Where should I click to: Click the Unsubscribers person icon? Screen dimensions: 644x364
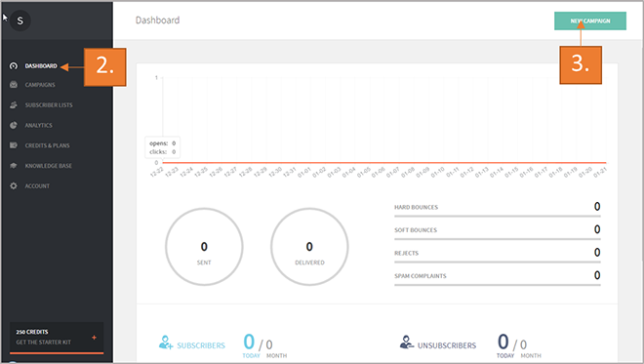point(407,343)
